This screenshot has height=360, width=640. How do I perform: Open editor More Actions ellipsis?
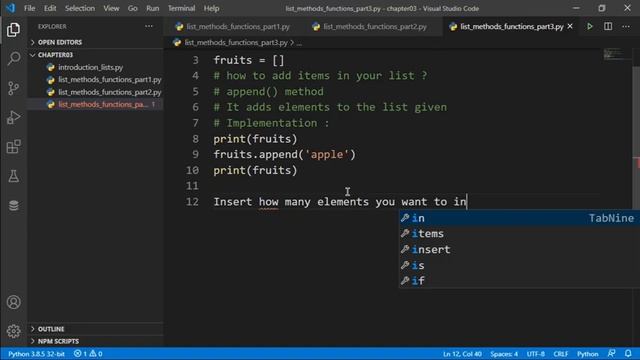point(626,27)
